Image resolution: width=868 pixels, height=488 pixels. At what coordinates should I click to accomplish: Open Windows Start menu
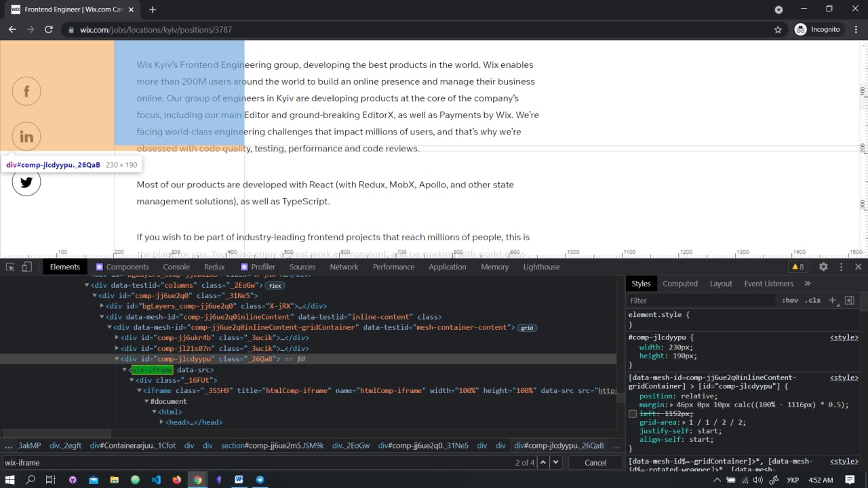10,479
